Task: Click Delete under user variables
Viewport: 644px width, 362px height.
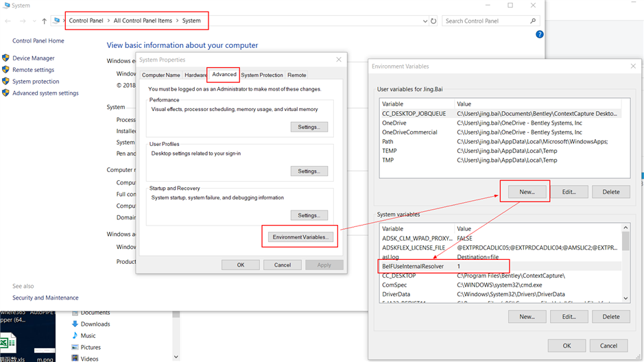Action: coord(610,192)
